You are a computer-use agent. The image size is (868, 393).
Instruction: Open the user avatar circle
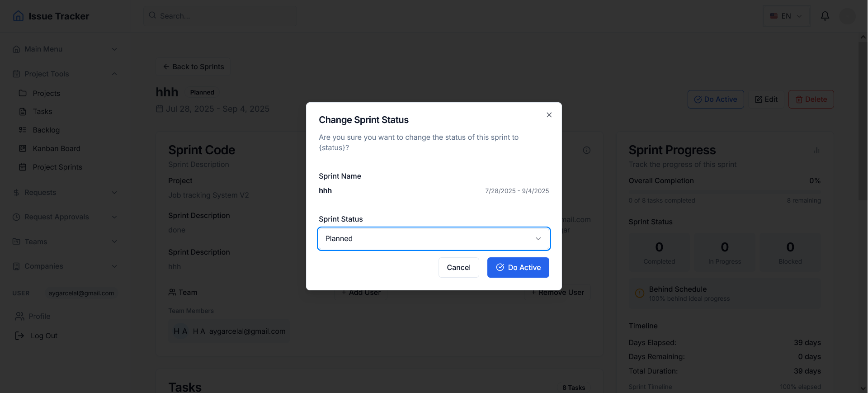click(847, 16)
